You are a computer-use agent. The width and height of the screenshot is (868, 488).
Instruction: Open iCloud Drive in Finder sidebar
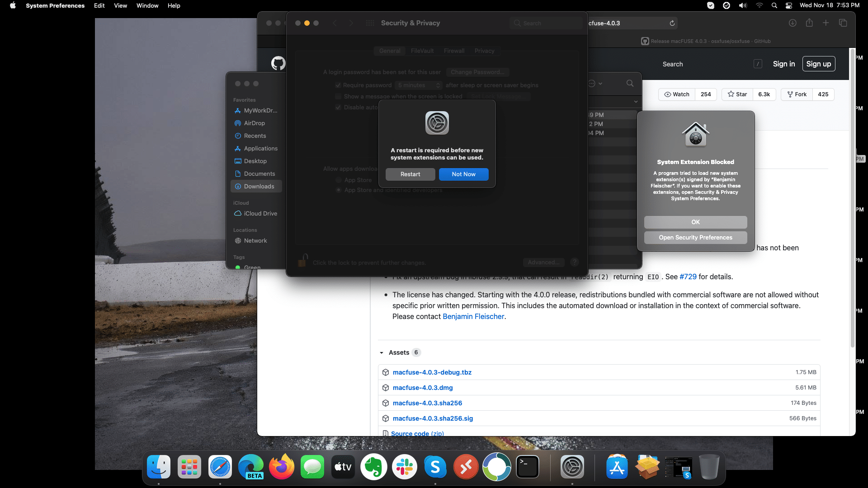click(x=260, y=214)
